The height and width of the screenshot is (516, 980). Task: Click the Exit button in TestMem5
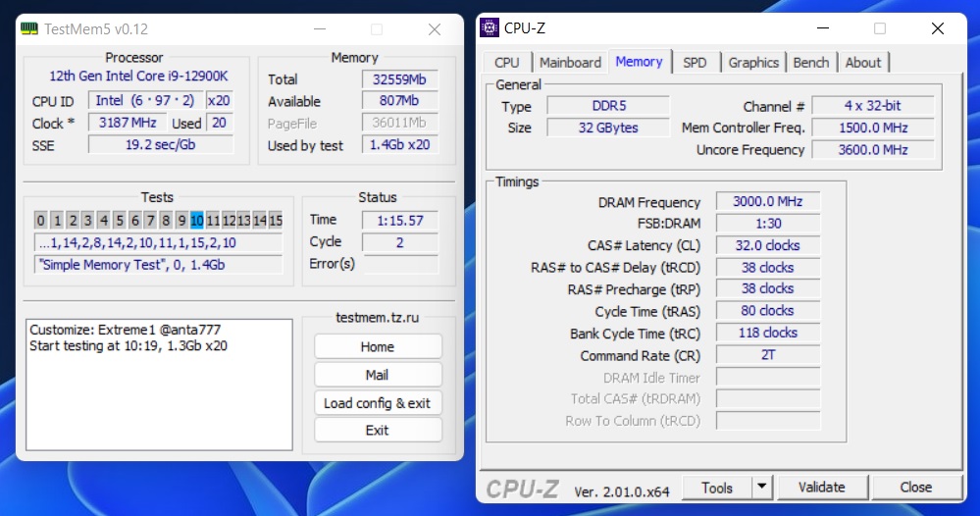pos(378,431)
